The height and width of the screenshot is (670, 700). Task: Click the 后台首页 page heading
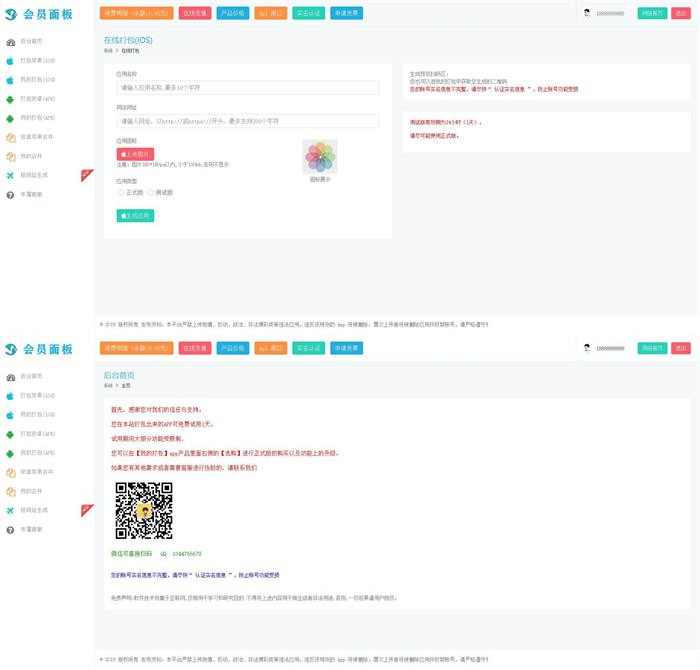[x=119, y=375]
